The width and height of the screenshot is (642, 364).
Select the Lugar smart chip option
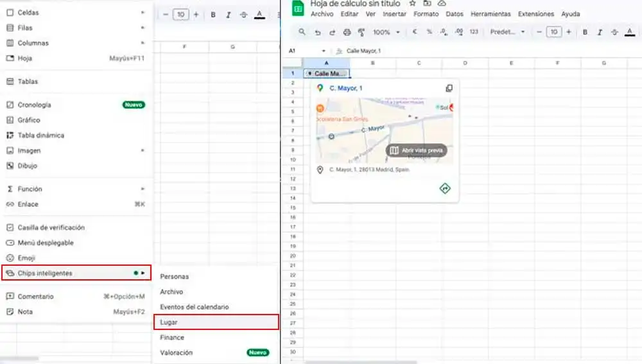tap(216, 322)
